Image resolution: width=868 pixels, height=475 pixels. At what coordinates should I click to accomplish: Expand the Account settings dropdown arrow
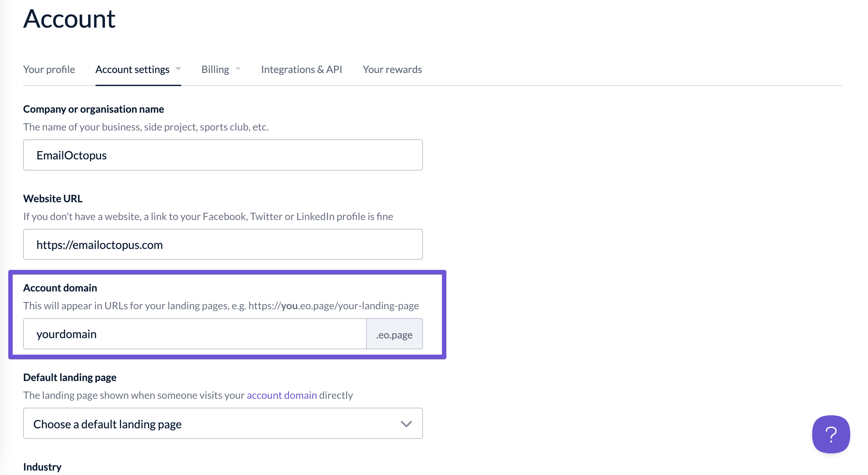coord(178,69)
